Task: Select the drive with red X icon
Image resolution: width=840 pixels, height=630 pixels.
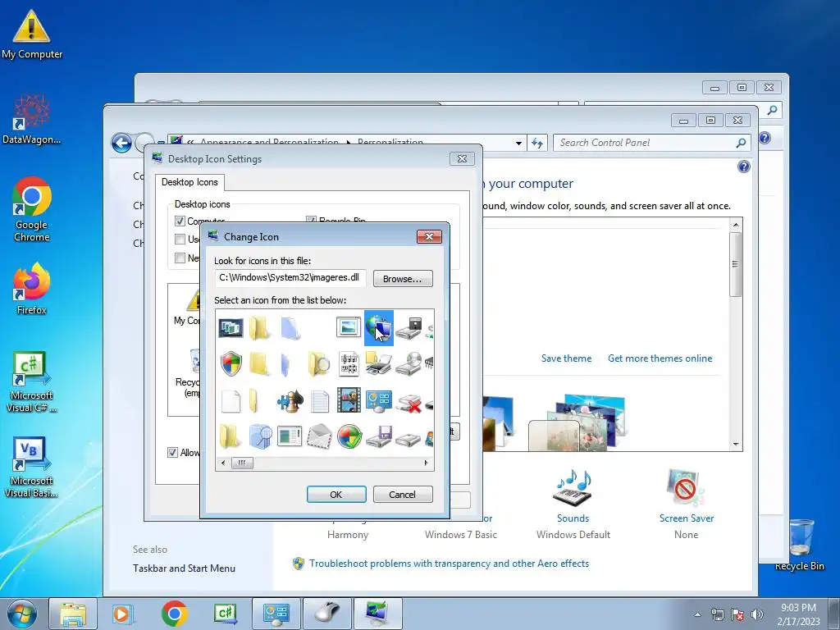Action: pos(409,403)
